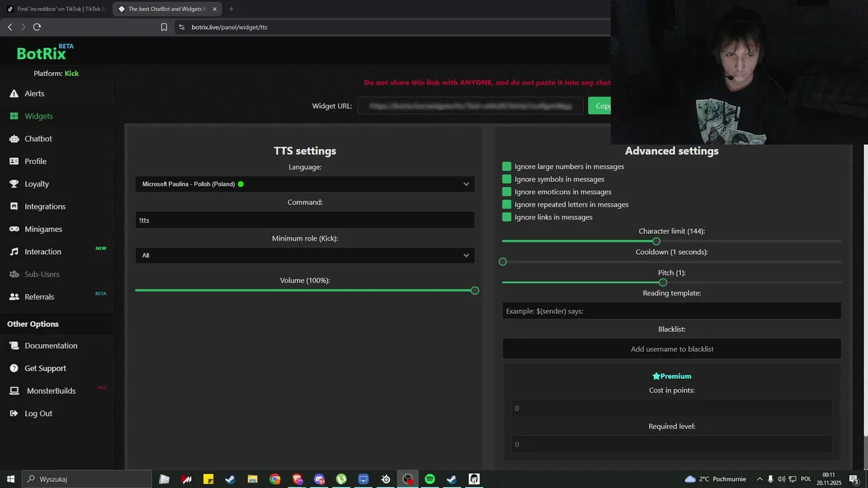
Task: Click the Character limit slider handle
Action: click(x=656, y=241)
